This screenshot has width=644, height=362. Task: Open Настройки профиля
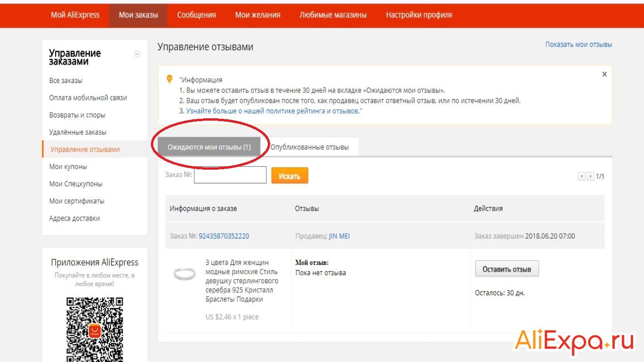coord(419,15)
